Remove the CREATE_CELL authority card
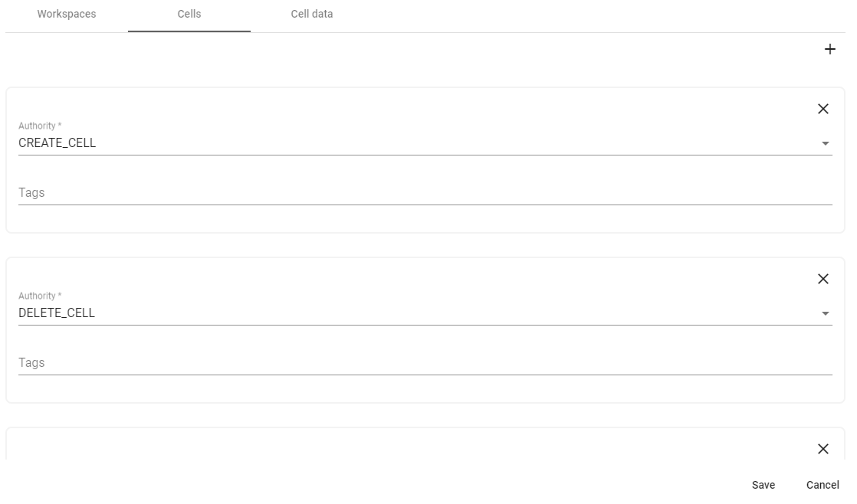857x504 pixels. click(x=824, y=109)
